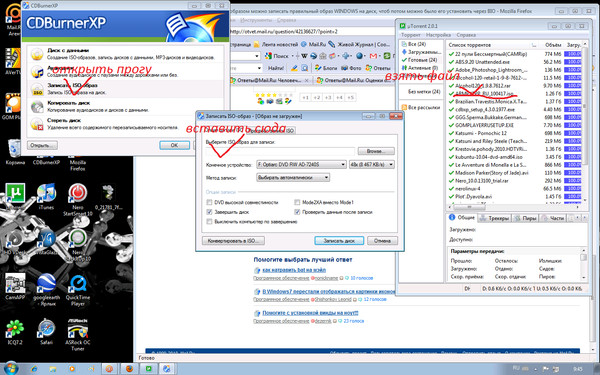Toggle the Завершить диск checkbox
The width and height of the screenshot is (600, 375).
(209, 212)
